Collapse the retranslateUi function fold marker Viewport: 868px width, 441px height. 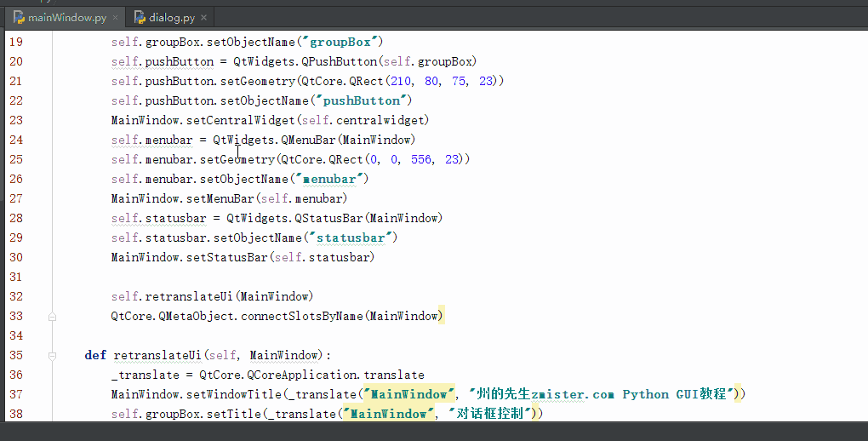[x=52, y=356]
